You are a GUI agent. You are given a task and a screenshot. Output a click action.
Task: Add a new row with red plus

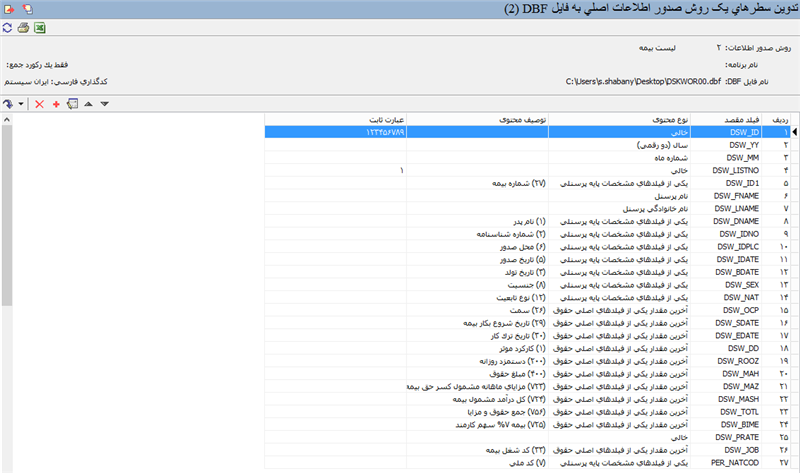(x=56, y=104)
